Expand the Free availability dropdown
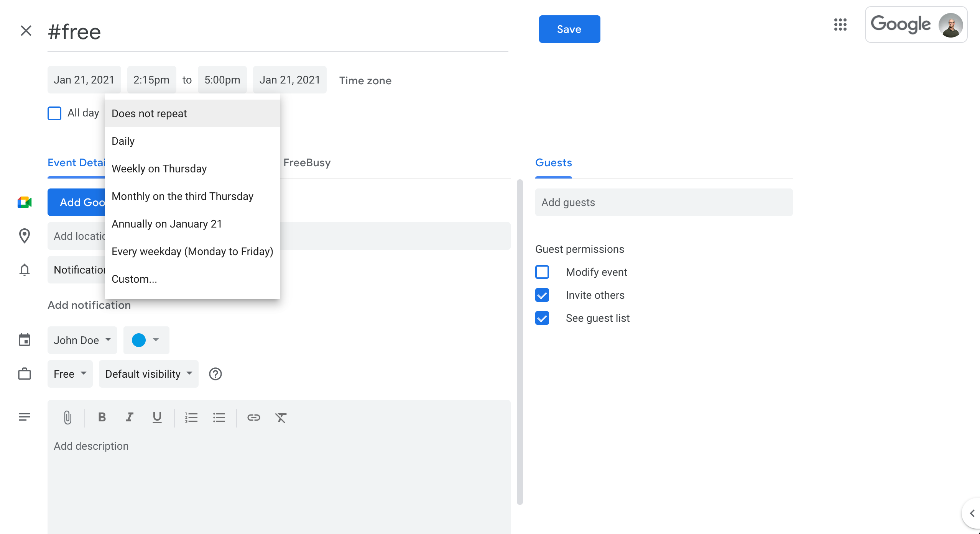 click(70, 374)
